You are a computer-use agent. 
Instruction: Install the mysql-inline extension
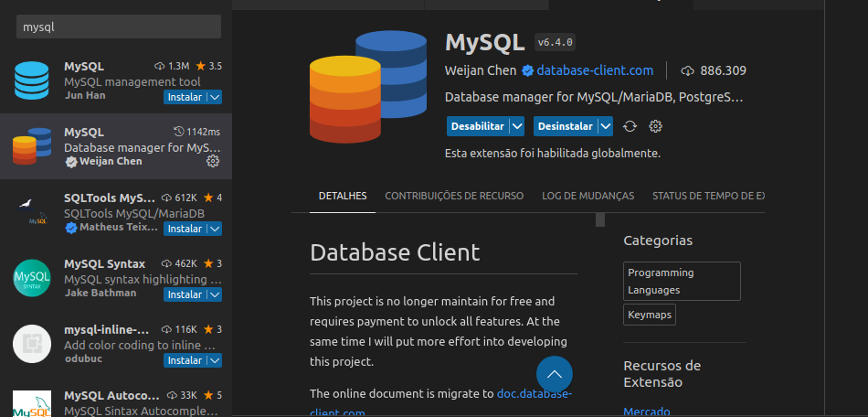(185, 360)
